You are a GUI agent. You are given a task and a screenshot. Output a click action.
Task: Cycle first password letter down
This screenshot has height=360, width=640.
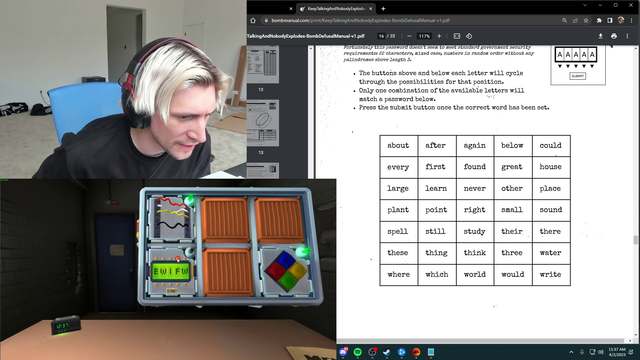point(157,284)
